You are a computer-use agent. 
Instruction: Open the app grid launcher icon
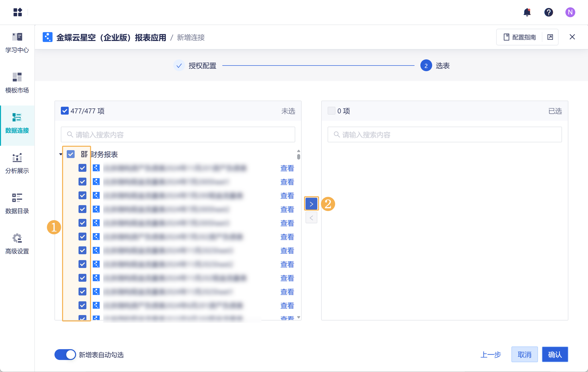click(x=18, y=12)
